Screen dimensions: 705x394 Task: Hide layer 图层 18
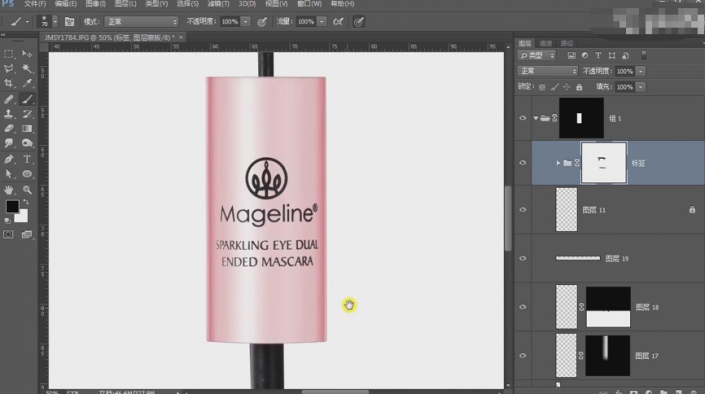(x=522, y=307)
